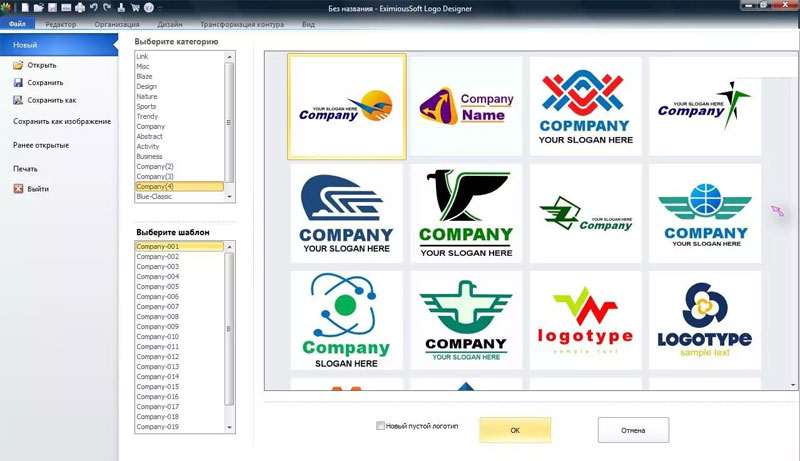Image resolution: width=800 pixels, height=461 pixels.
Task: Select template Company-019
Action: (180, 427)
